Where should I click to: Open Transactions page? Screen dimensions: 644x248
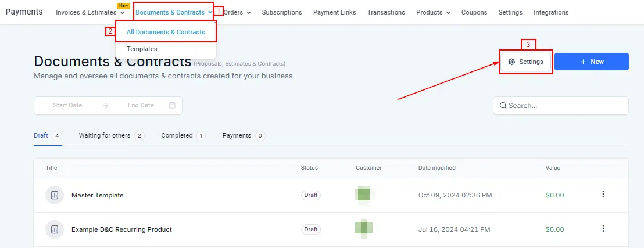[386, 12]
